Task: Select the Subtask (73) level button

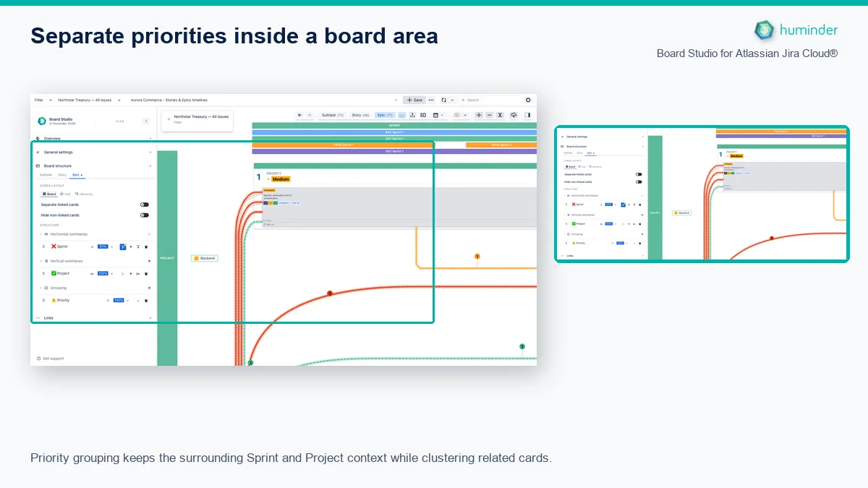Action: 333,115
